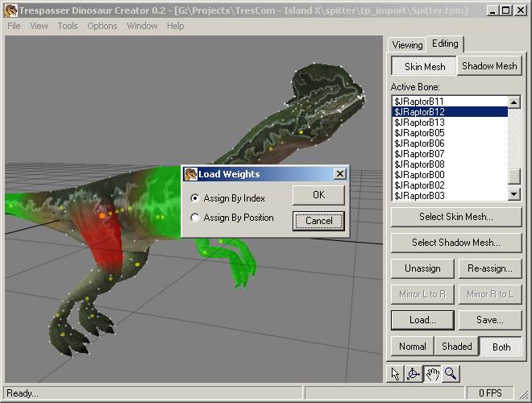Click the Mirror L to R button
The height and width of the screenshot is (403, 532).
click(422, 294)
